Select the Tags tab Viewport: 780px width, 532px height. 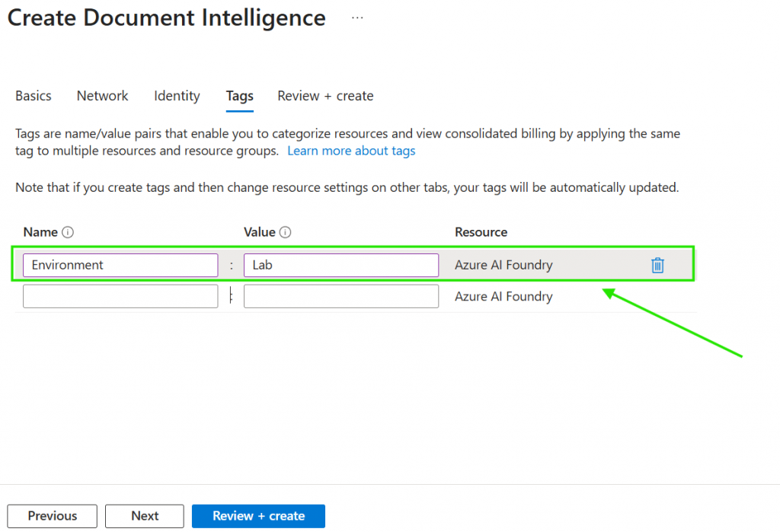(x=240, y=96)
